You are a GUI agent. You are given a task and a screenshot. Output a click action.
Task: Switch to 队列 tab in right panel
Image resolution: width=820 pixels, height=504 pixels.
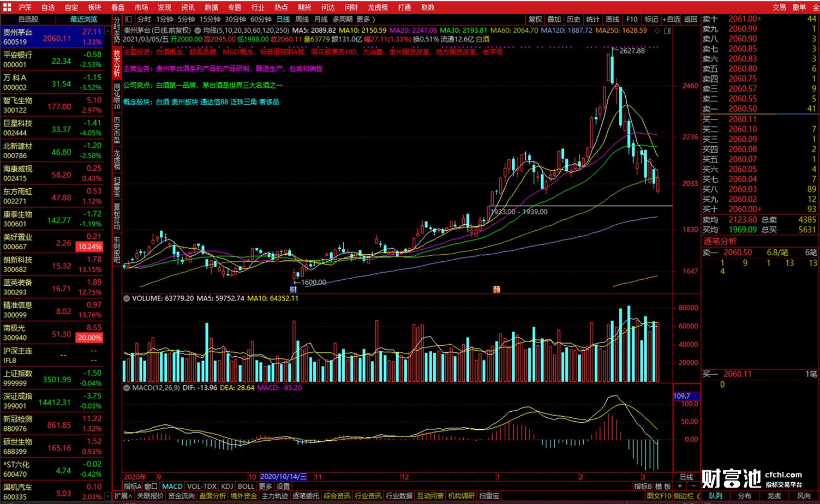tap(715, 496)
